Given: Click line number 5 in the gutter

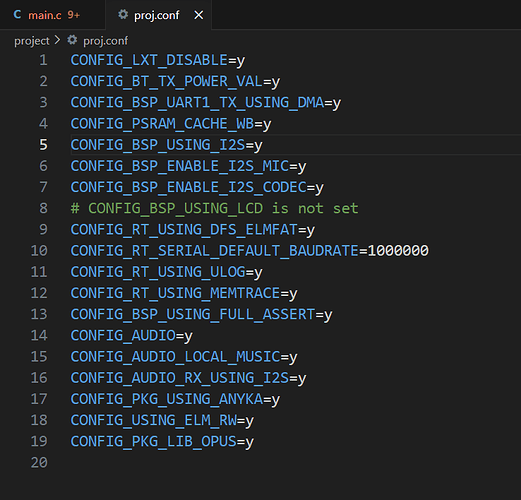Looking at the screenshot, I should (43, 145).
